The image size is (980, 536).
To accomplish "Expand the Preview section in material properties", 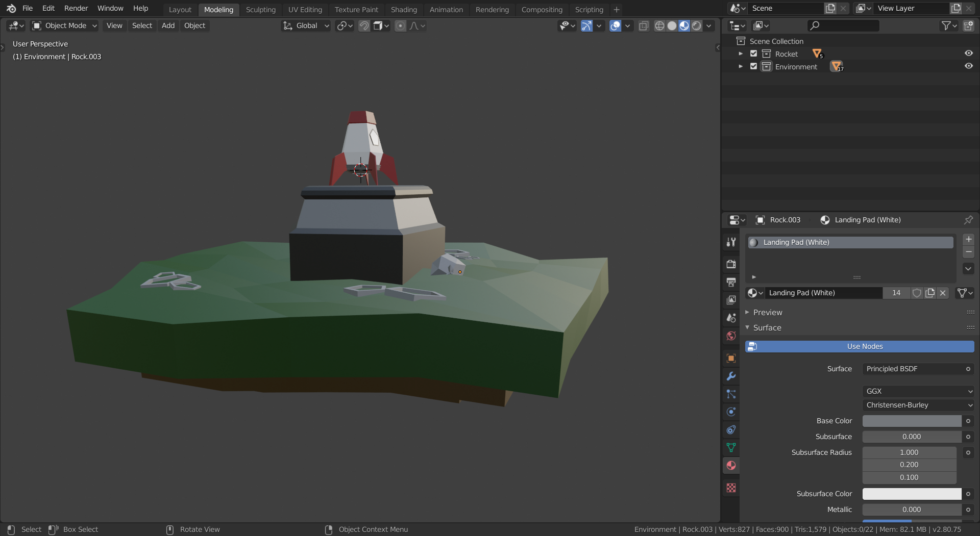I will (765, 312).
